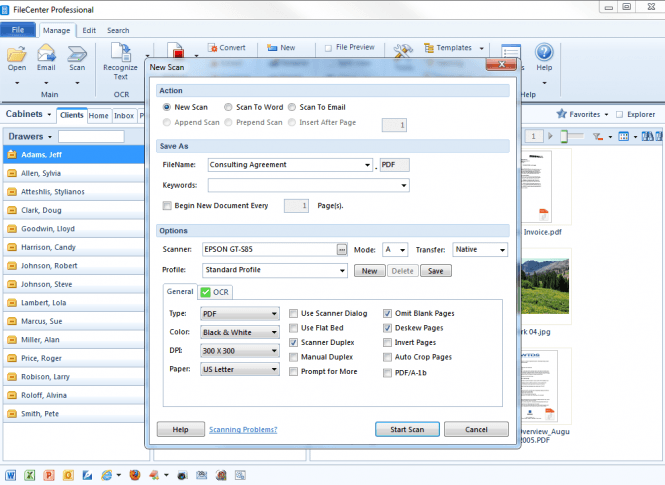Click the Favorites star icon

[562, 114]
